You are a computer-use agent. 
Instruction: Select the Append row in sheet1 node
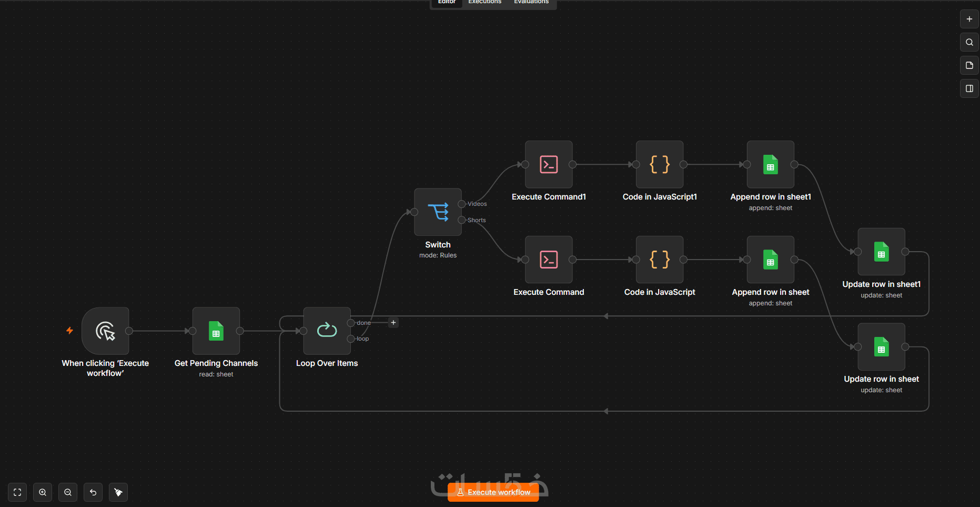point(771,164)
